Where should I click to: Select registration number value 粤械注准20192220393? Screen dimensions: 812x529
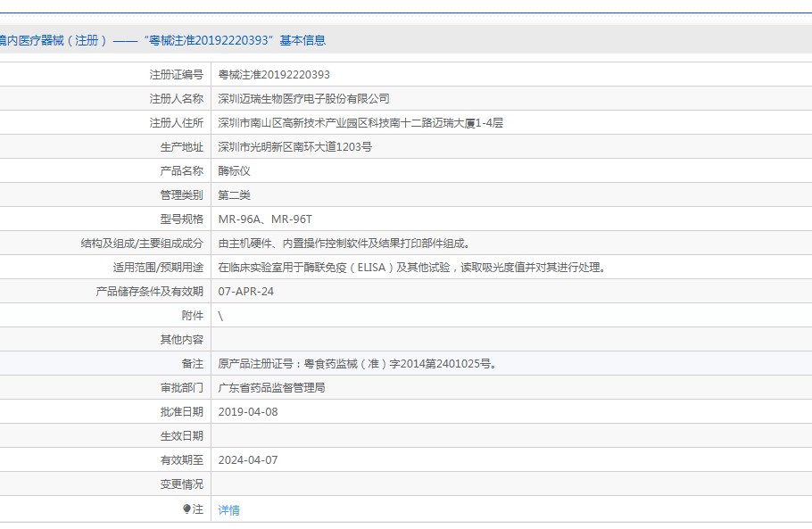coord(274,75)
